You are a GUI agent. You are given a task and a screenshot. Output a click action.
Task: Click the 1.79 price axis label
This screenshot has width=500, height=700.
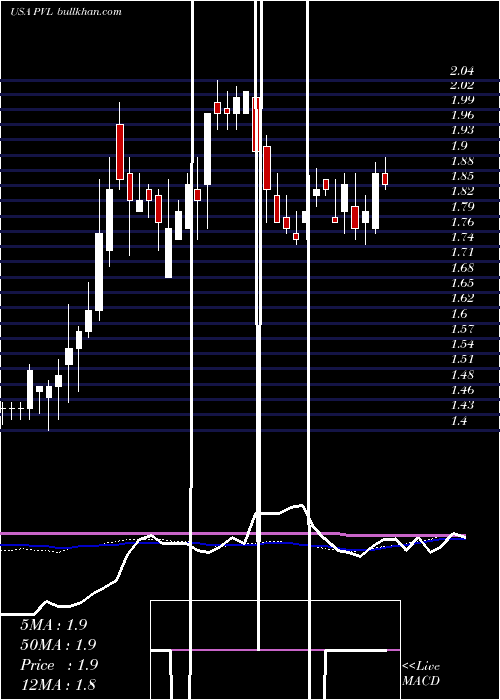coord(462,207)
